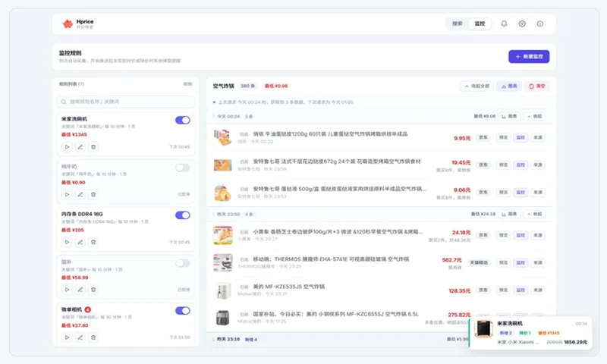Toggle off the 米家洗碗机 rule switch
Viewport: 607px width, 364px height.
(183, 121)
